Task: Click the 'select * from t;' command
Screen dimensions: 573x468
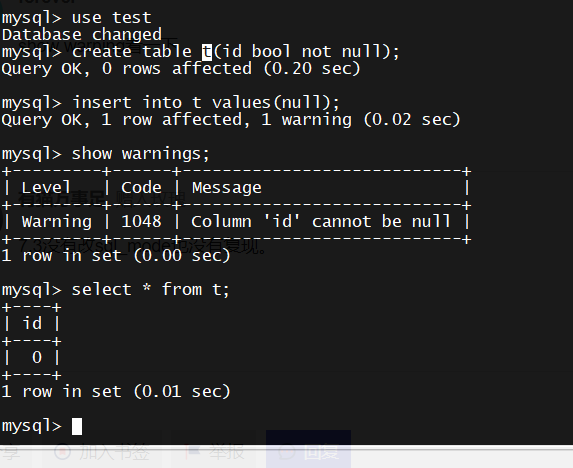Action: [151, 290]
